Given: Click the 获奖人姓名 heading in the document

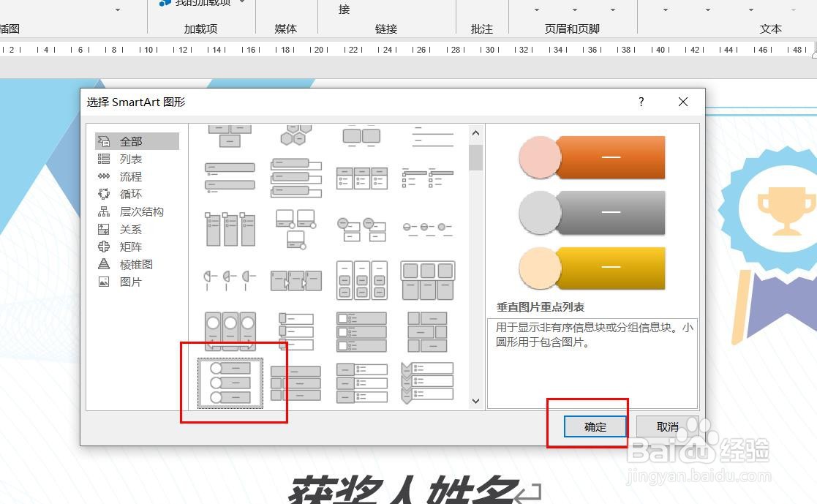Looking at the screenshot, I should pyautogui.click(x=404, y=490).
